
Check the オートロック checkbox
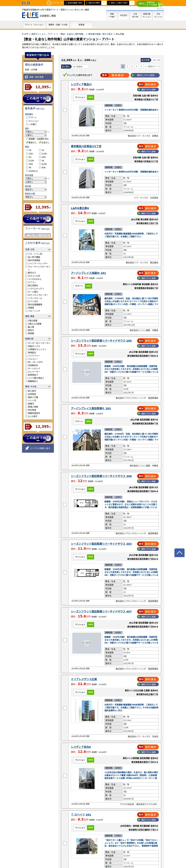pos(26,368)
